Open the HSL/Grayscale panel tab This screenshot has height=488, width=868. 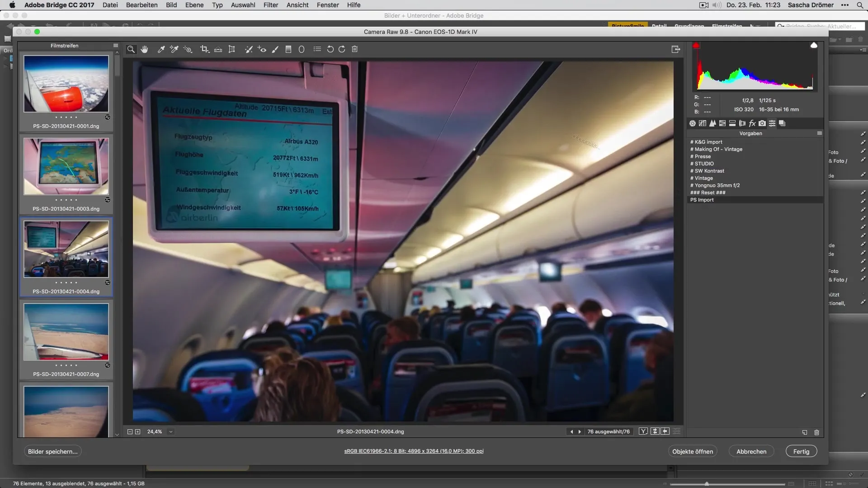[x=722, y=123]
